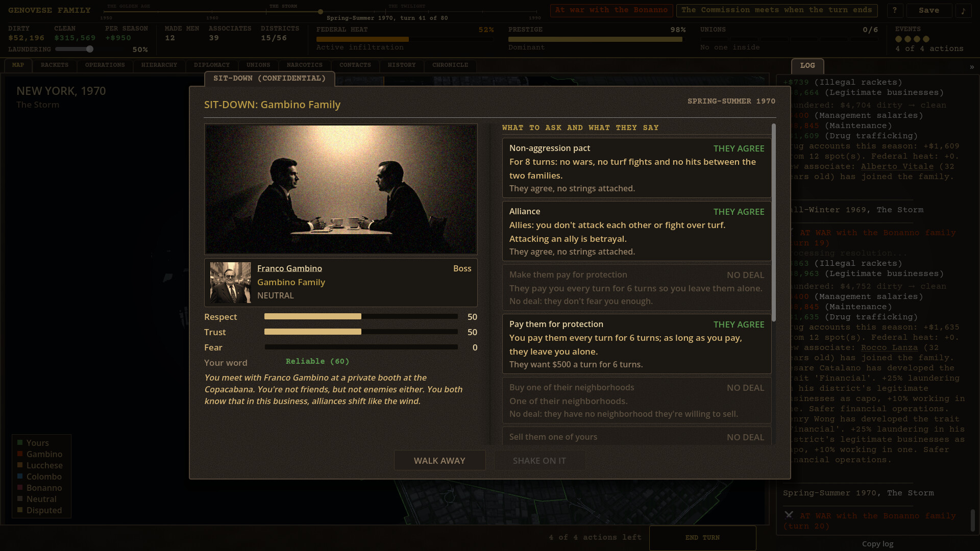Click the first event dot under Events
980x551 pixels.
898,39
